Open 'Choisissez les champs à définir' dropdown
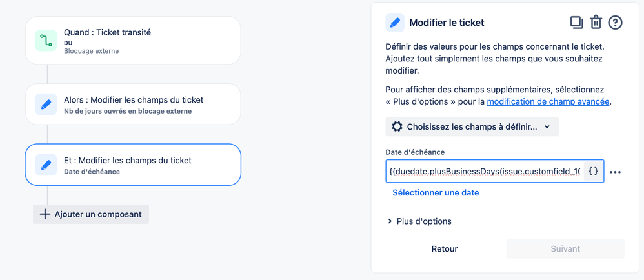Viewport: 644px width, 280px height. 472,126
